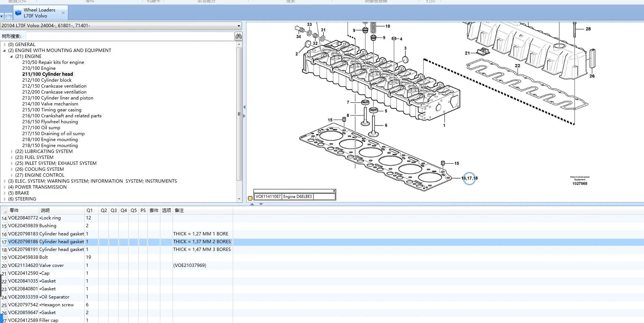Open the tab list dropdown arrow

tap(2, 16)
